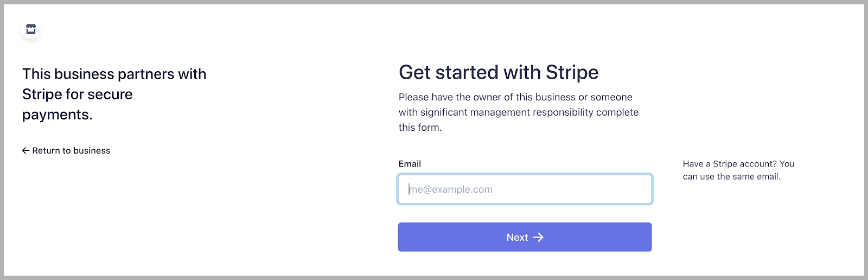Select the Get started with Stripe heading
Viewport: 868px width, 280px height.
tap(499, 72)
